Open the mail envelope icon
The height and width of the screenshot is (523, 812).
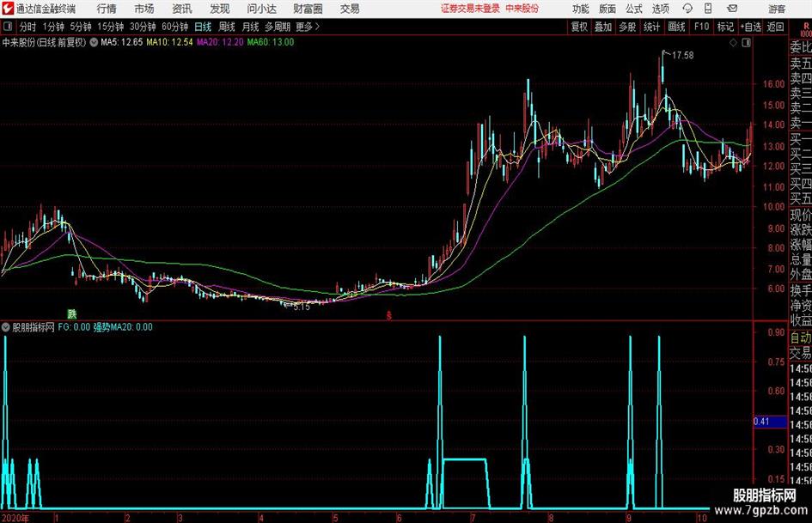(732, 9)
